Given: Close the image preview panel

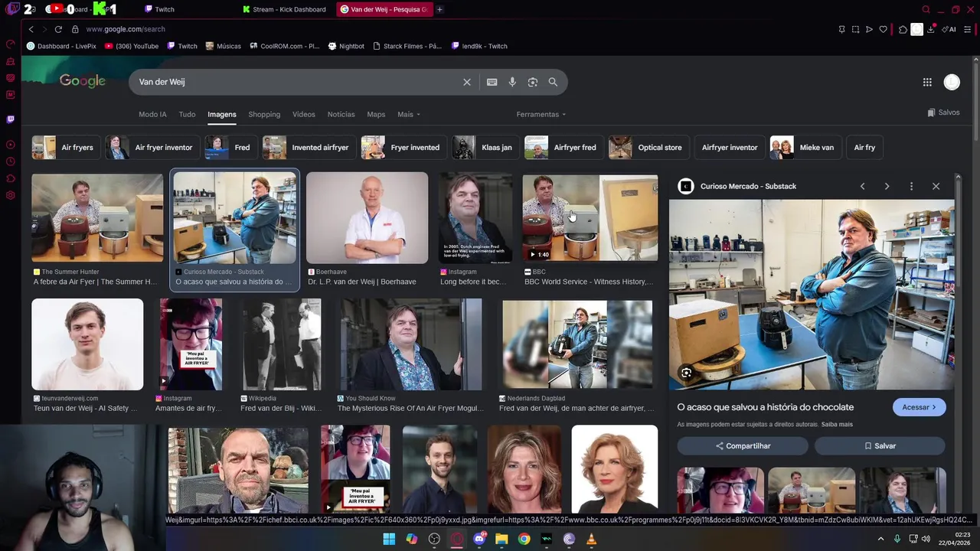Looking at the screenshot, I should point(936,186).
